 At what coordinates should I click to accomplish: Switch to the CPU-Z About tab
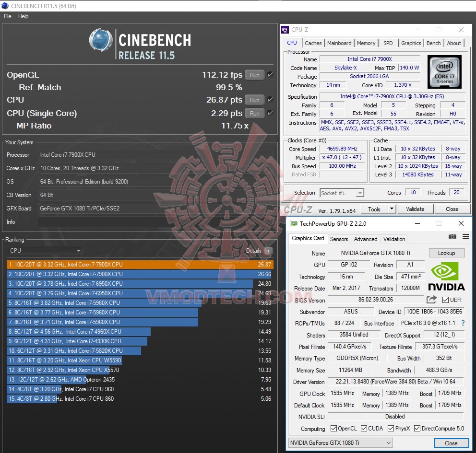click(x=454, y=43)
